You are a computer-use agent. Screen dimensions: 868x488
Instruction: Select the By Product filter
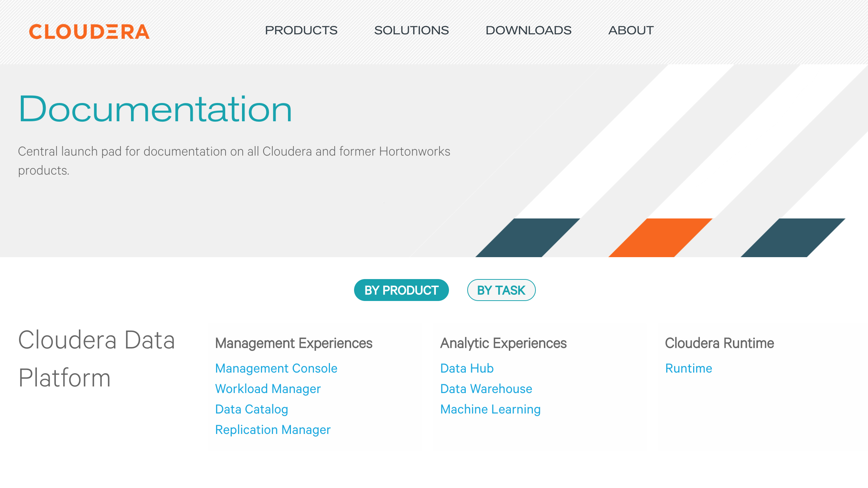[x=401, y=290]
